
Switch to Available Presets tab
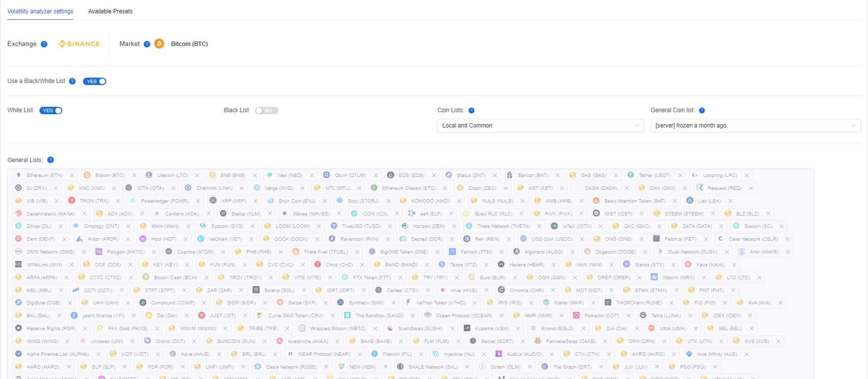pos(110,11)
